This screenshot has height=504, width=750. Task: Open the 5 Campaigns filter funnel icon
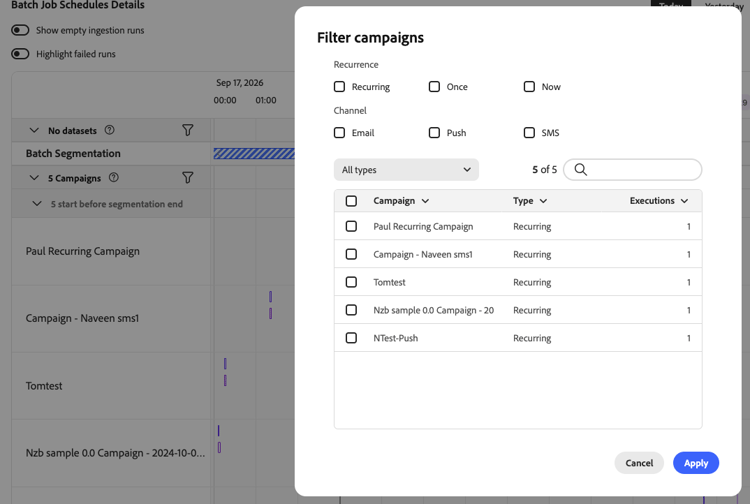[x=188, y=178]
